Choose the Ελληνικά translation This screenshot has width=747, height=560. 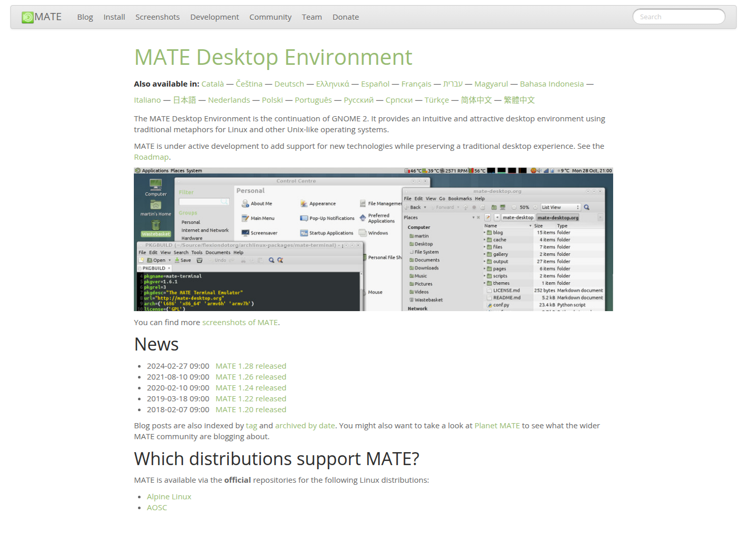tap(333, 84)
